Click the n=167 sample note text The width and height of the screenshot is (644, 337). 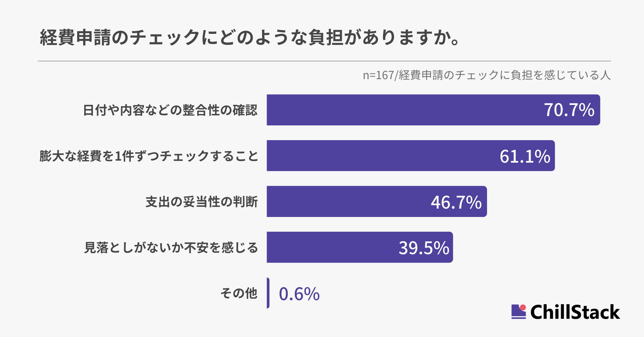coord(486,75)
